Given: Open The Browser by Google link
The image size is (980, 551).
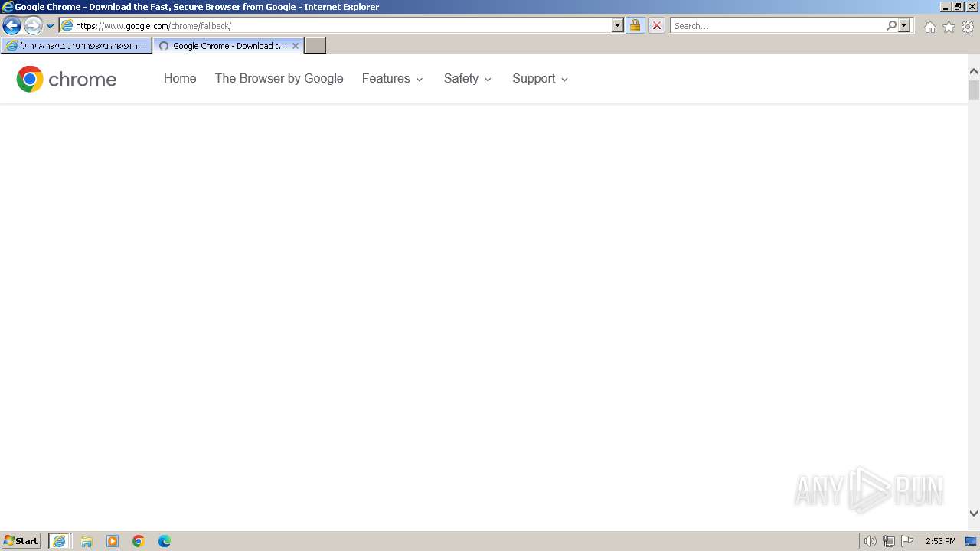Looking at the screenshot, I should coord(279,79).
